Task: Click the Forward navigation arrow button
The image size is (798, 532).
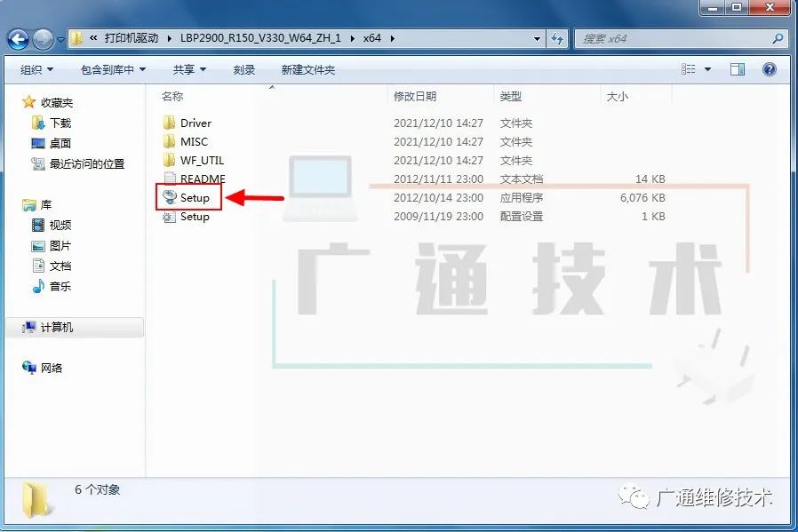Action: click(43, 39)
